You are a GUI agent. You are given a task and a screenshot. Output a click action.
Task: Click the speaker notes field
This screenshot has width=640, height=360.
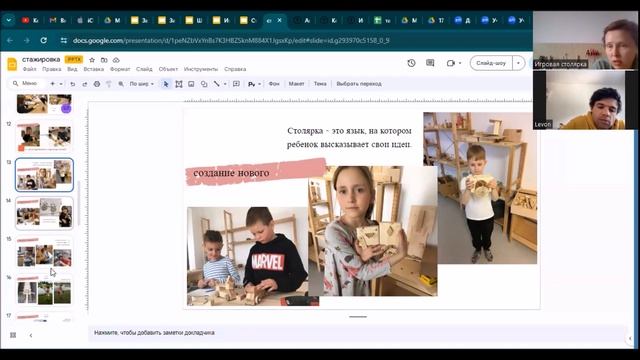coord(357,333)
